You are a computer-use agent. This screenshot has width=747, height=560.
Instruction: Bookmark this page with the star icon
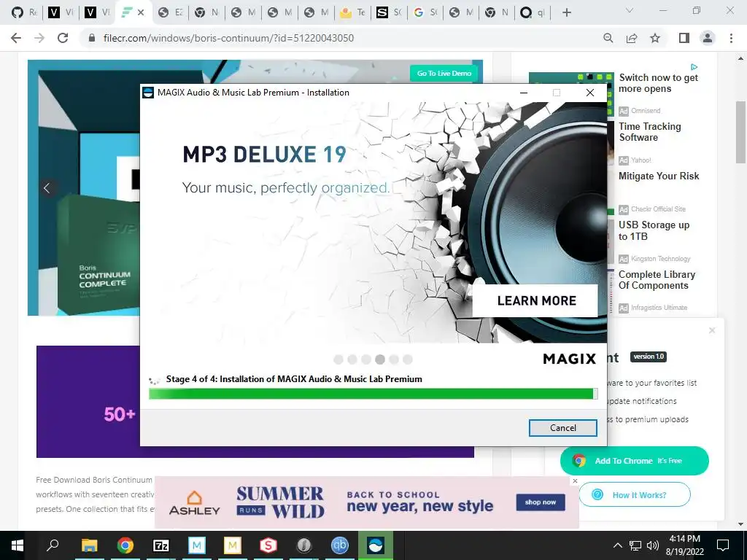(655, 38)
